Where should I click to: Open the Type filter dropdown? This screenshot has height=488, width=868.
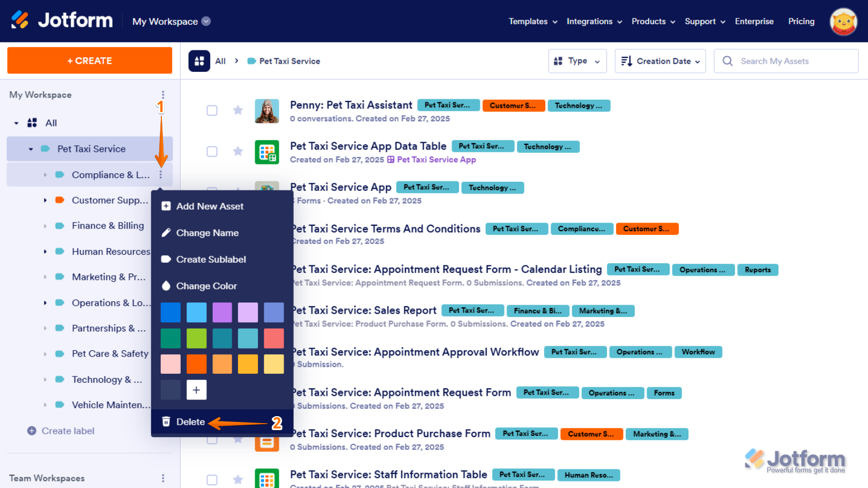[577, 61]
